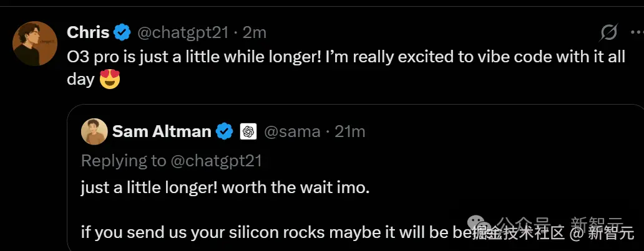The image size is (644, 251).
Task: Click the heart-eyes emoji in the post
Action: coord(109,80)
